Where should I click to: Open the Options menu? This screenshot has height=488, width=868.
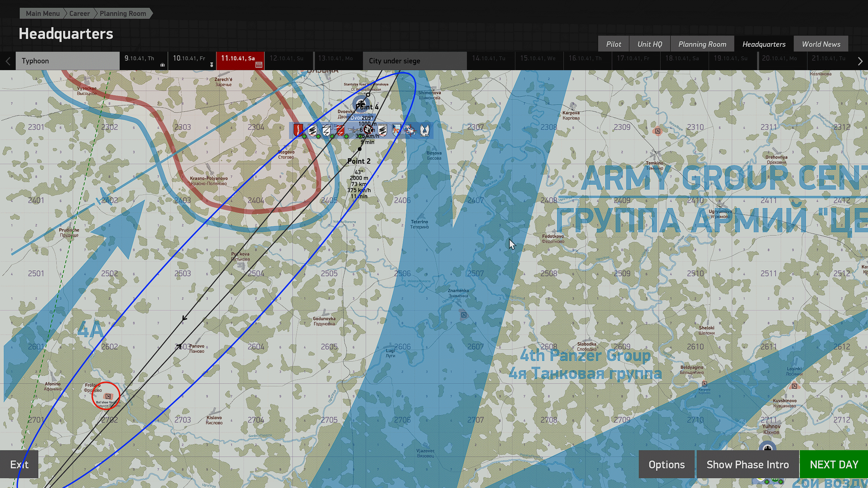[x=667, y=464]
